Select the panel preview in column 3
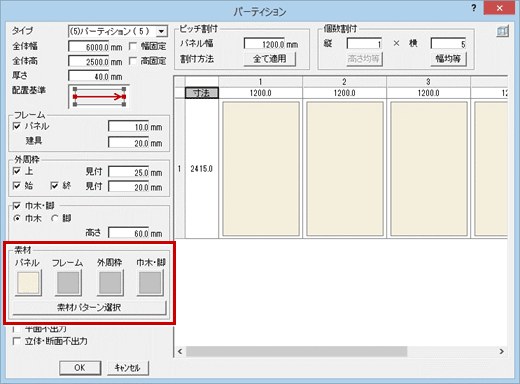Image resolution: width=520 pixels, height=384 pixels. coord(429,169)
